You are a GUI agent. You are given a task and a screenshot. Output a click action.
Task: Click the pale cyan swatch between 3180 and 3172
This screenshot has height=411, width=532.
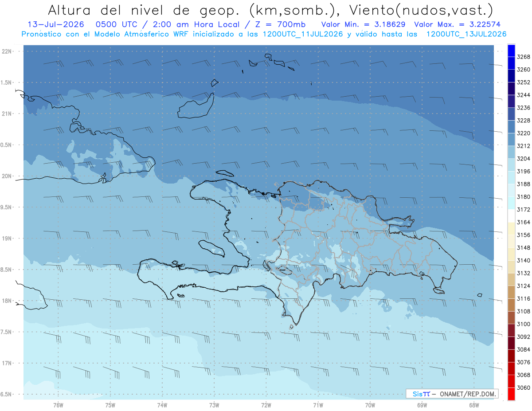[x=511, y=203]
